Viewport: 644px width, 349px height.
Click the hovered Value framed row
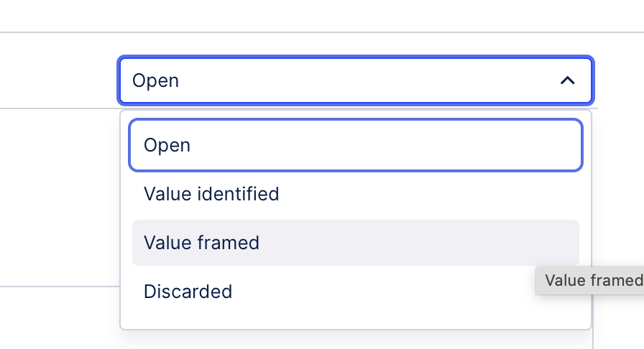[x=355, y=243]
